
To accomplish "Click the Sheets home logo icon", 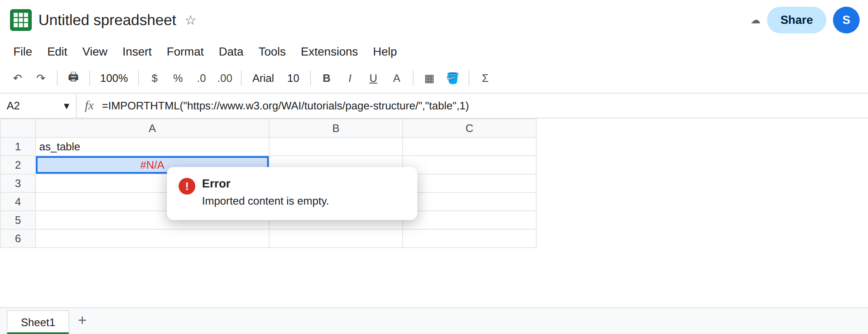I will pos(21,20).
